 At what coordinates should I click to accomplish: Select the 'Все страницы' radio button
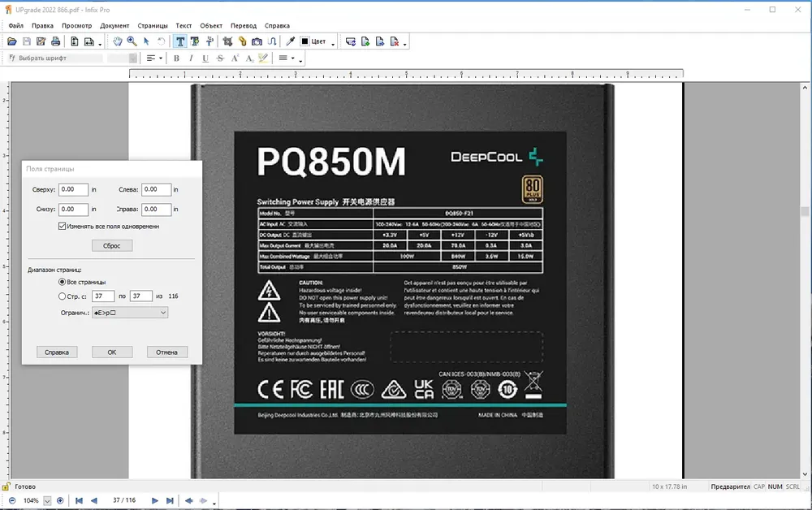63,282
